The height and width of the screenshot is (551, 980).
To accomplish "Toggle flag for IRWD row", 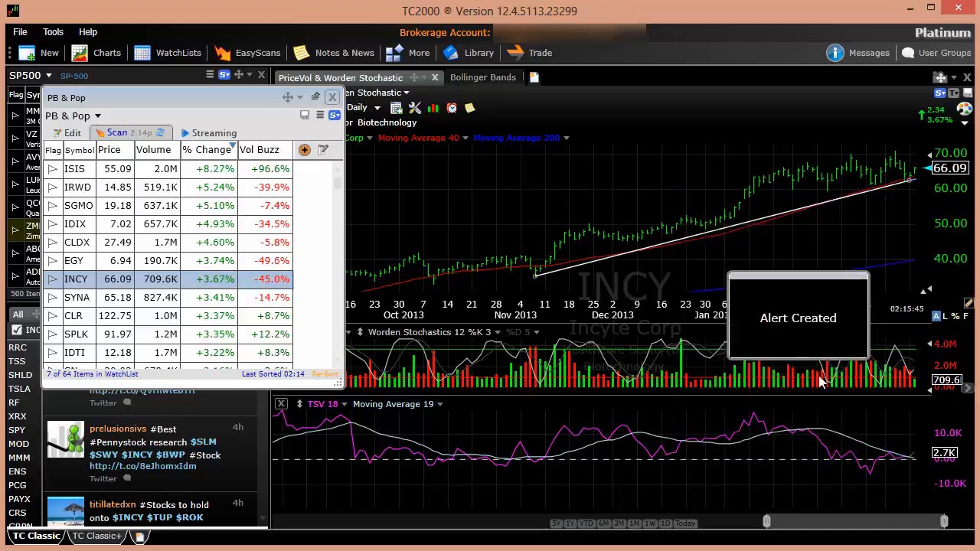I will pos(53,187).
